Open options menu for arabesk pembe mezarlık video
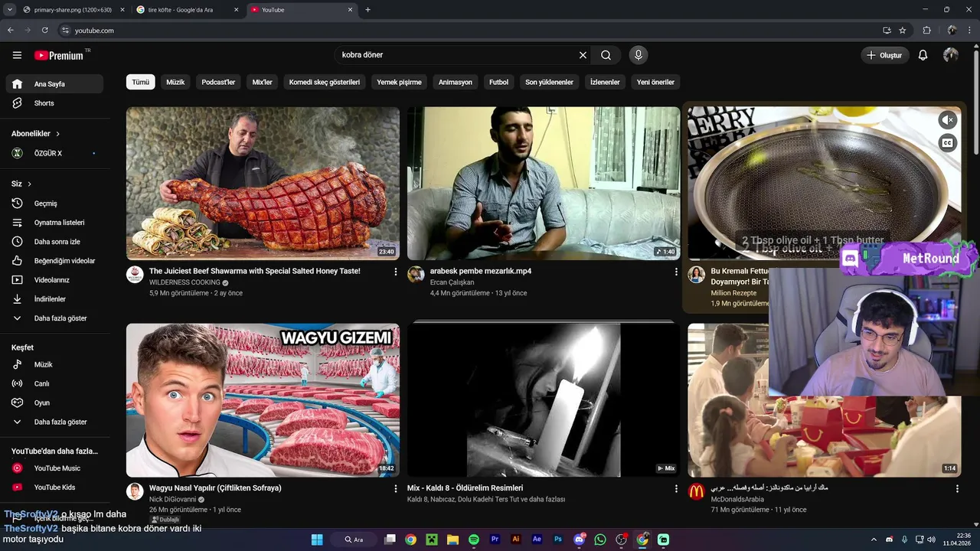The image size is (980, 551). point(676,272)
